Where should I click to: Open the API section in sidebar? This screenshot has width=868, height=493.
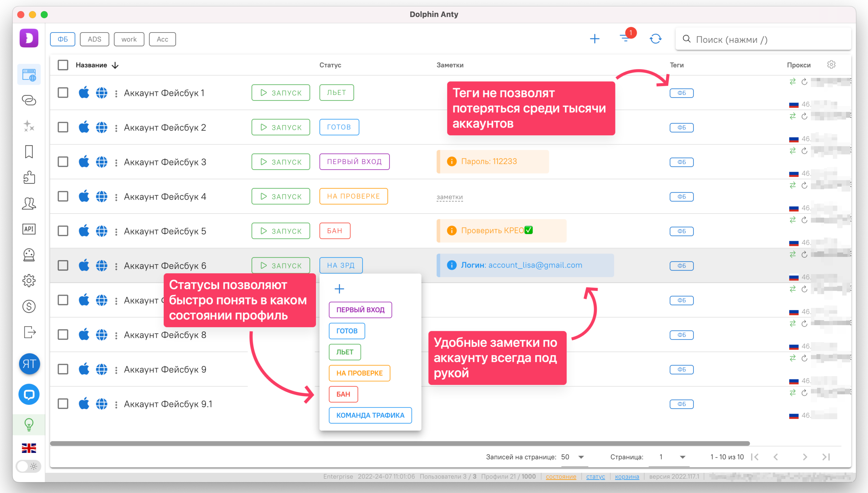coord(29,229)
